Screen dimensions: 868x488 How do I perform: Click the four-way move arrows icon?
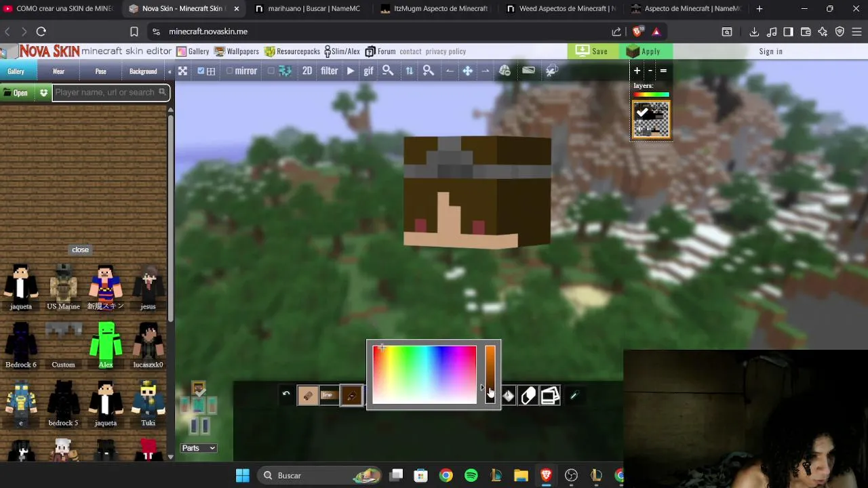click(468, 70)
